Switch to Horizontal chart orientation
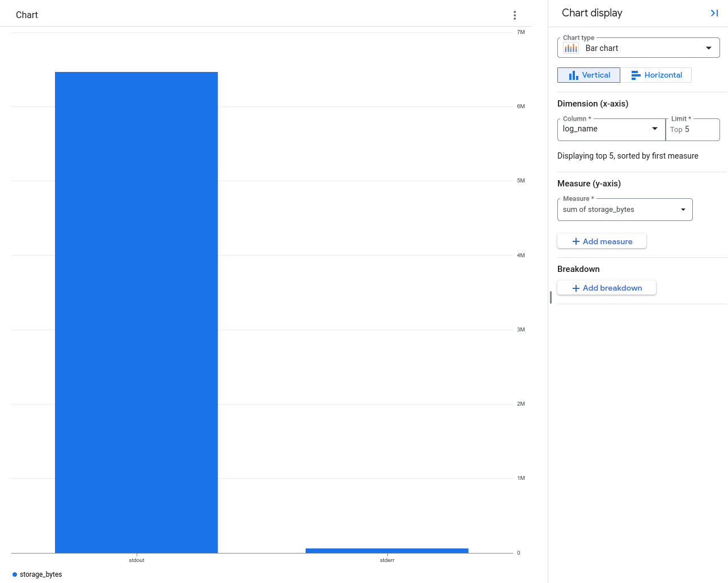This screenshot has width=728, height=583. click(657, 75)
